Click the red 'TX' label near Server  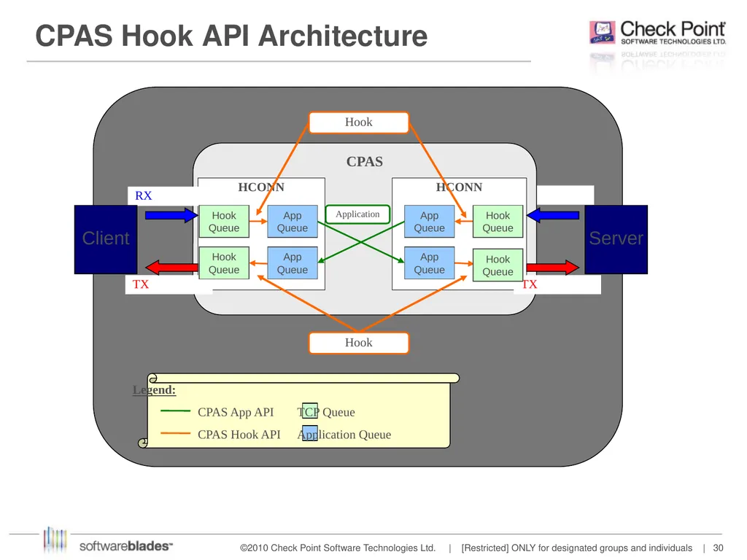click(530, 284)
